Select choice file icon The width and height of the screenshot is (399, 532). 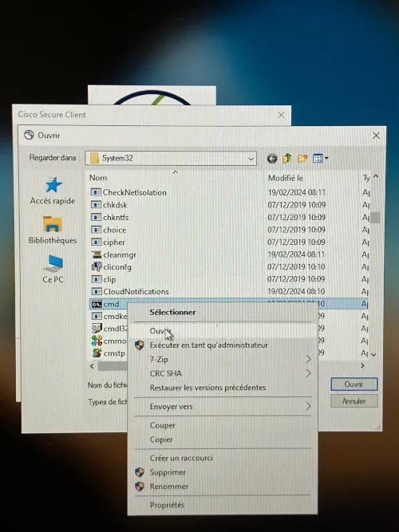96,230
